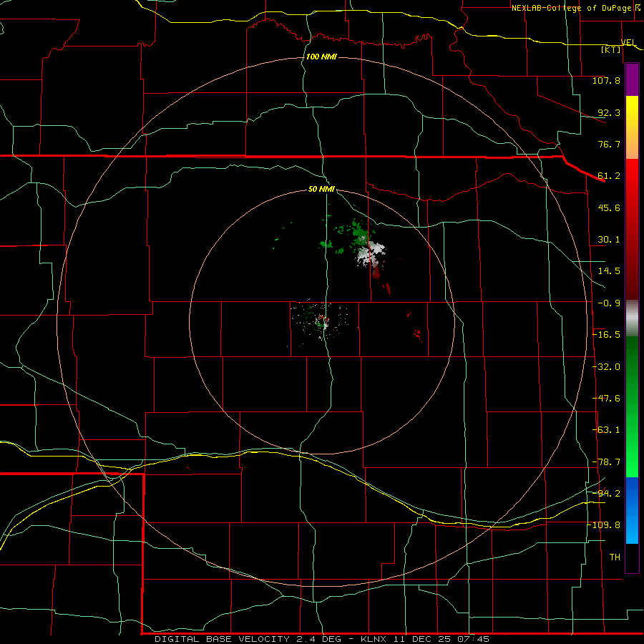Click the VEL legend title
Screen dimensions: 644x644
629,42
